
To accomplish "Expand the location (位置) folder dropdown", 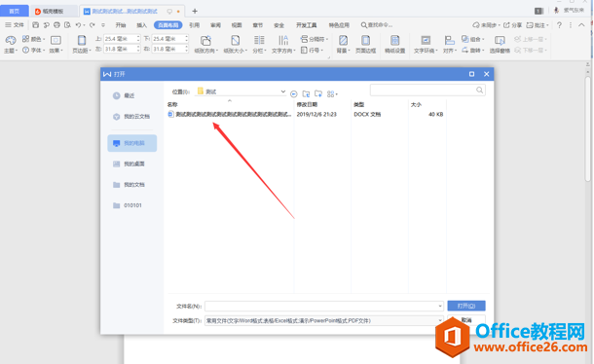I will 282,91.
